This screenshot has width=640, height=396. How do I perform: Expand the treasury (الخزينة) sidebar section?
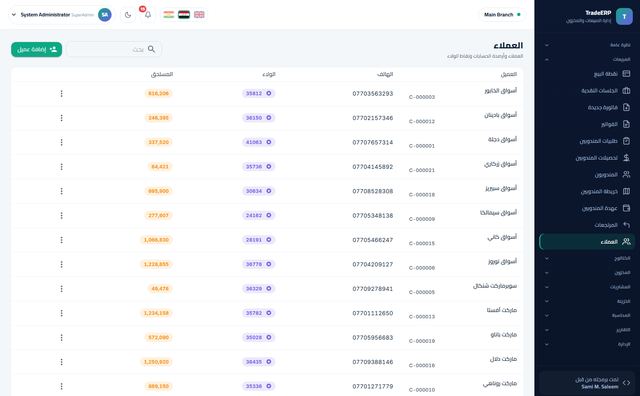(x=587, y=301)
